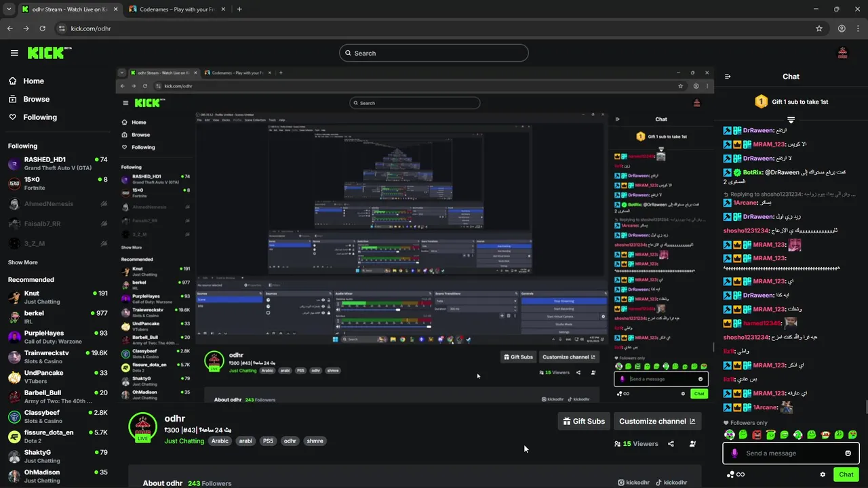Open the emoji picker in message box
The height and width of the screenshot is (488, 868).
tap(848, 453)
